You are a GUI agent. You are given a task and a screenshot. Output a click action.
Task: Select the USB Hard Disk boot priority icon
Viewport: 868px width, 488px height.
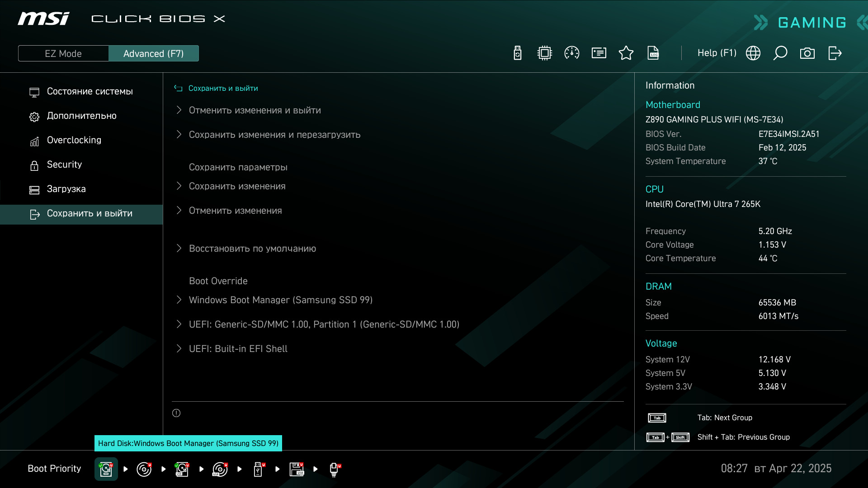pos(182,469)
